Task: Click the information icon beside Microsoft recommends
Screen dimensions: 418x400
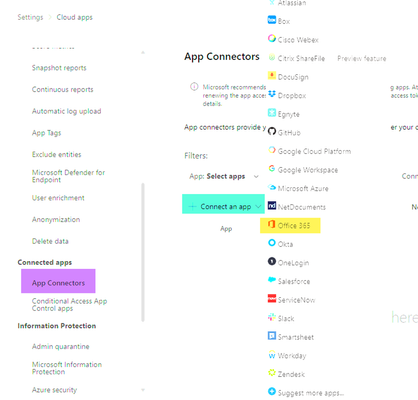Action: click(x=194, y=87)
